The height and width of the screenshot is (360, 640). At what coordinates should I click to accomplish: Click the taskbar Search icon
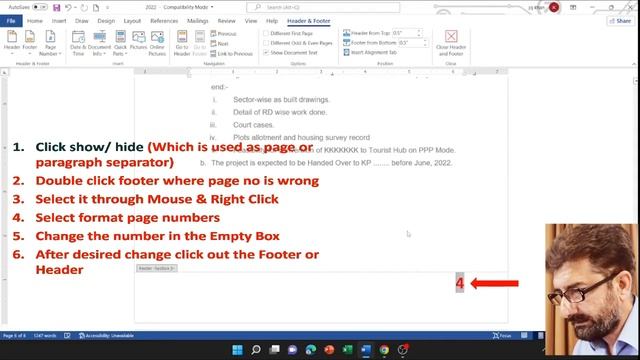[x=256, y=350]
